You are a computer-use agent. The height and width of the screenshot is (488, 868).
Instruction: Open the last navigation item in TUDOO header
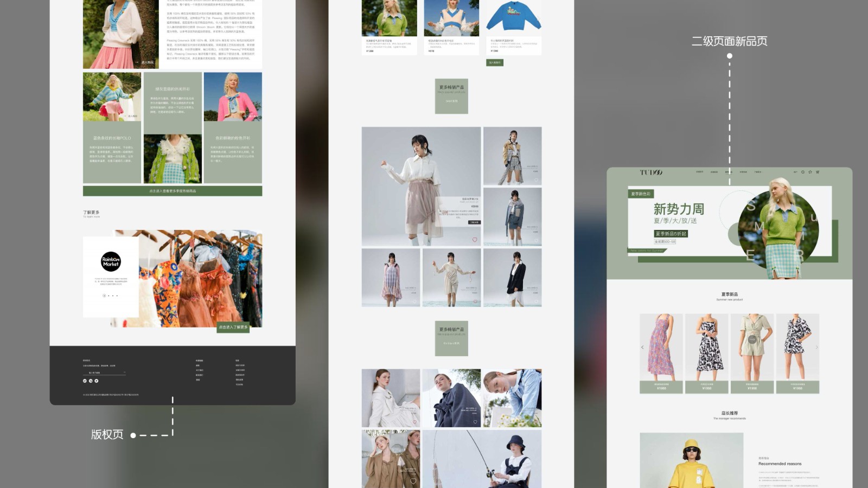point(758,172)
